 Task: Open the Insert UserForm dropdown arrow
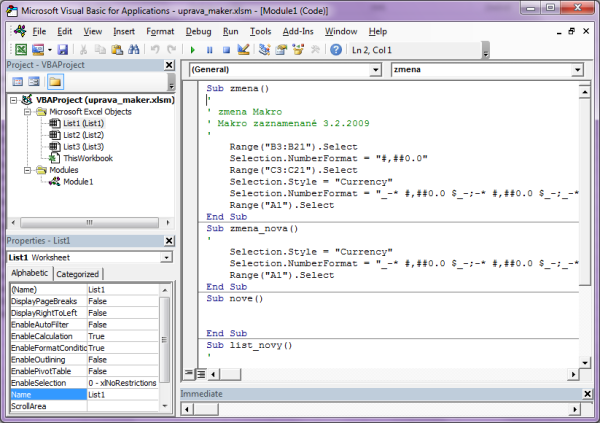pyautogui.click(x=50, y=50)
